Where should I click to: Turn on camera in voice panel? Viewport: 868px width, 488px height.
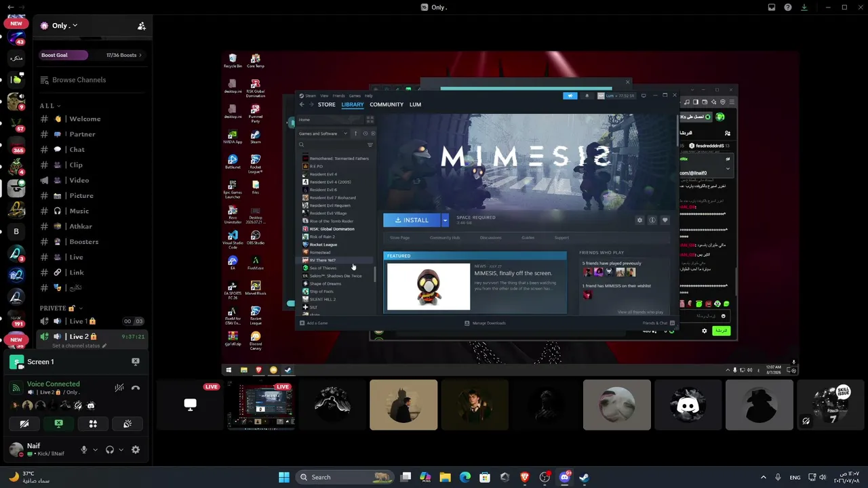pyautogui.click(x=24, y=424)
